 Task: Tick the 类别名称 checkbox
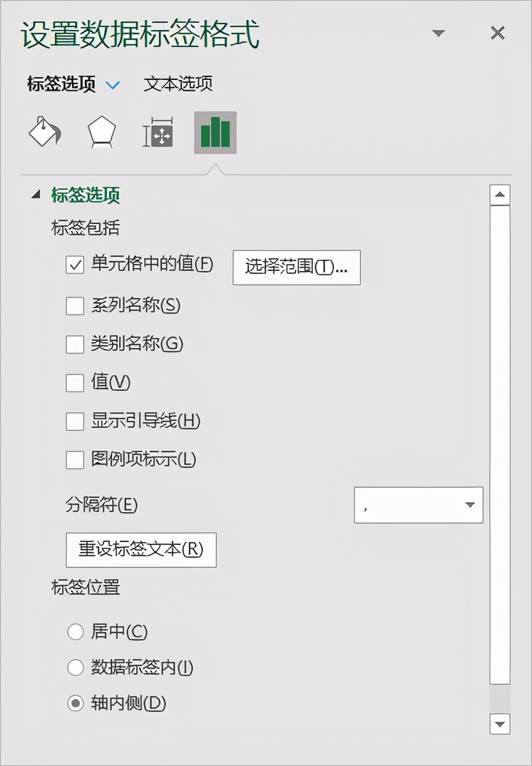75,344
